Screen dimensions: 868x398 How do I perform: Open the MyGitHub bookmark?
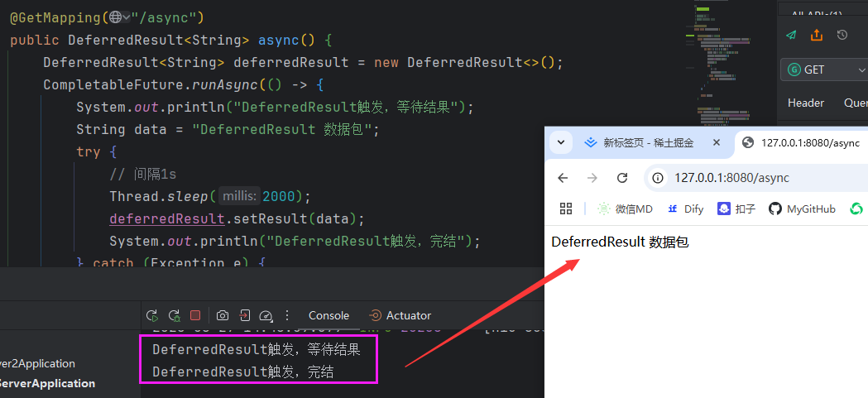coord(802,209)
